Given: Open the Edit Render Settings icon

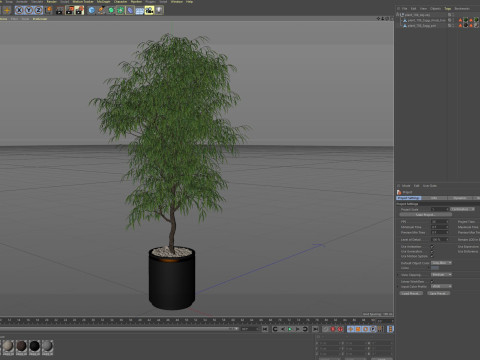Looking at the screenshot, I should (x=79, y=10).
